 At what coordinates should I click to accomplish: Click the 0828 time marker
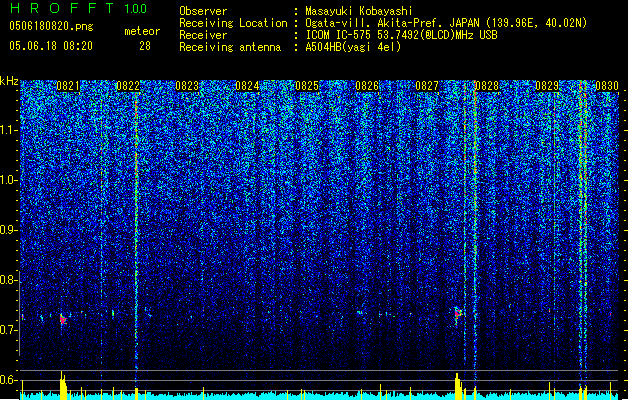(487, 86)
